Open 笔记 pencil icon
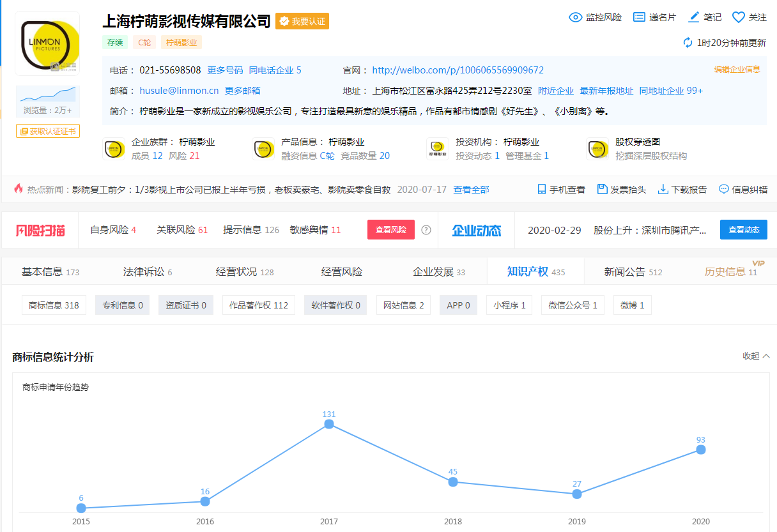Screen dimensions: 777x532 pos(694,17)
